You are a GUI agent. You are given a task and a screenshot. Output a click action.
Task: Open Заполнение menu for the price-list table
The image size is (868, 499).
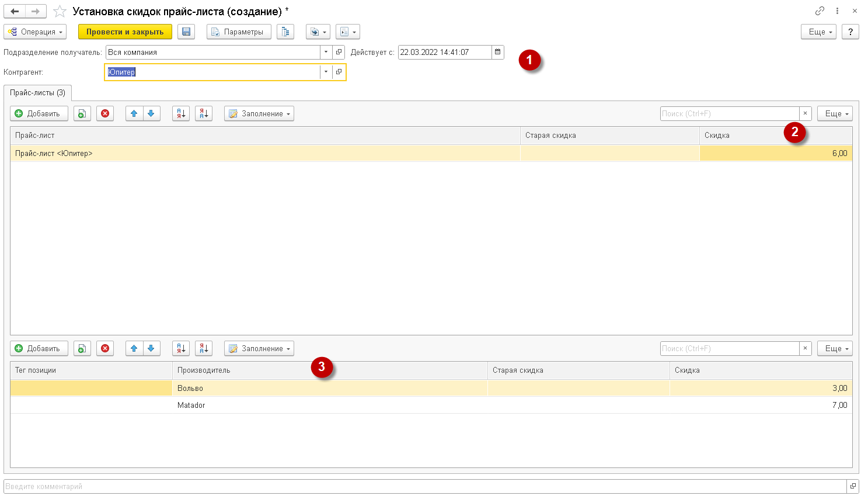(259, 113)
